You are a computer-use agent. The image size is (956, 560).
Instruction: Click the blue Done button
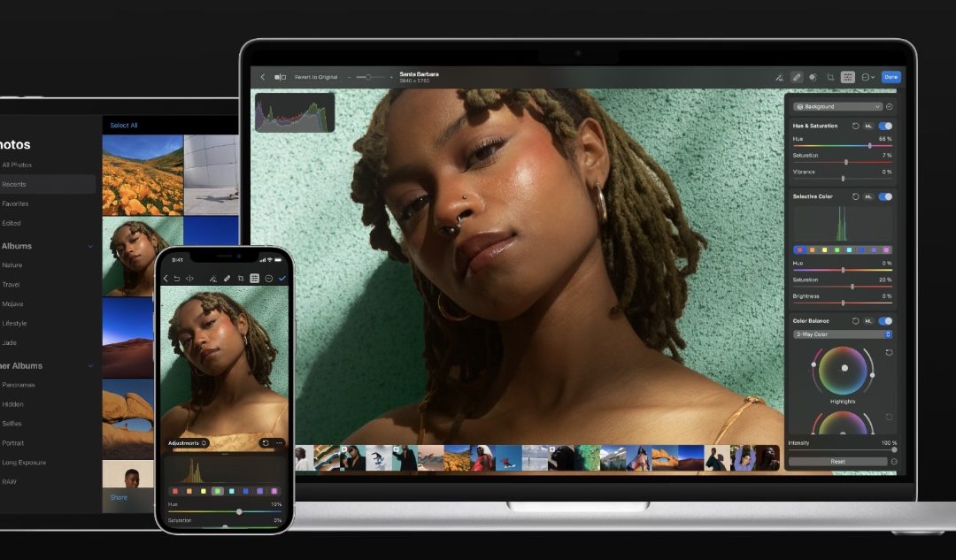(891, 77)
